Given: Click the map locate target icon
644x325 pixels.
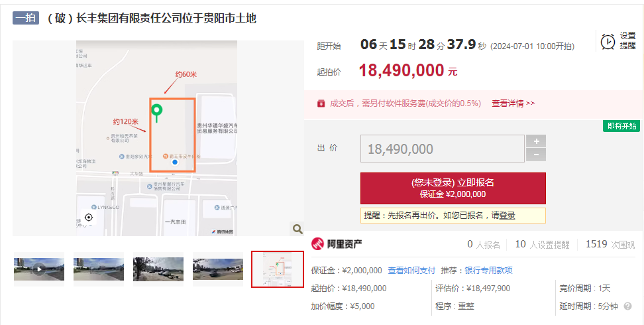Looking at the screenshot, I should tap(89, 217).
